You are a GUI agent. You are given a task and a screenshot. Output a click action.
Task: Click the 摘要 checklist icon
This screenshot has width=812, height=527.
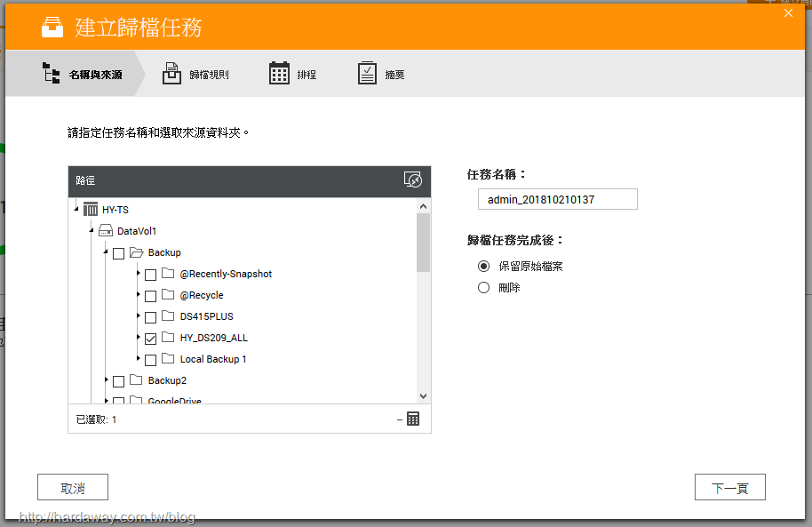pos(367,73)
